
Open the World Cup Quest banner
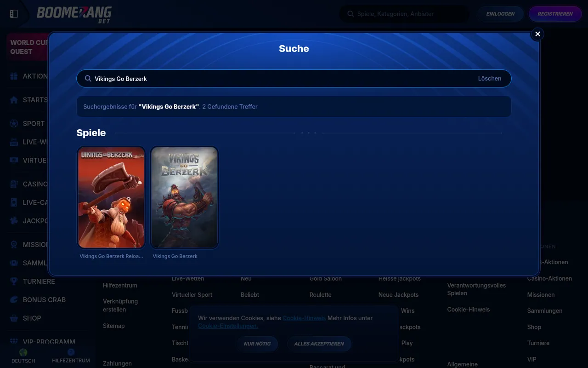point(28,47)
